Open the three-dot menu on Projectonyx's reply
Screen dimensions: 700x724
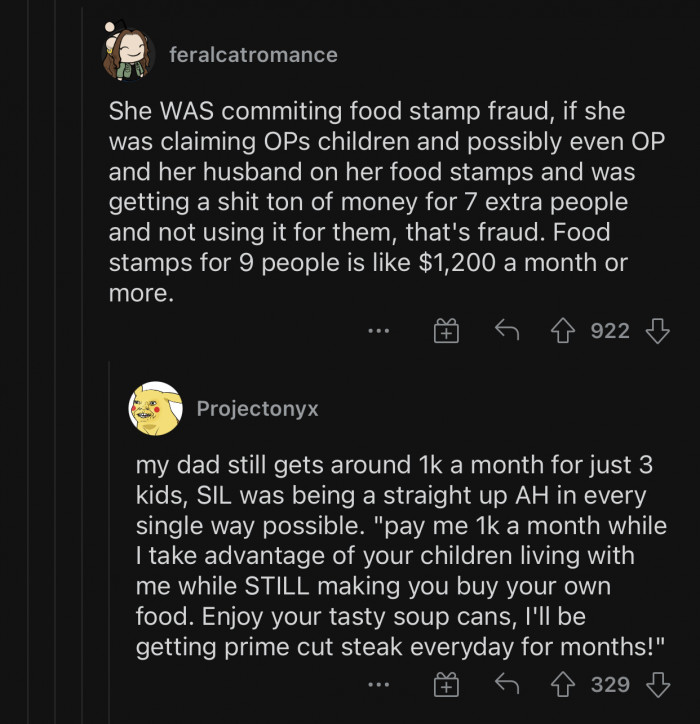[378, 685]
